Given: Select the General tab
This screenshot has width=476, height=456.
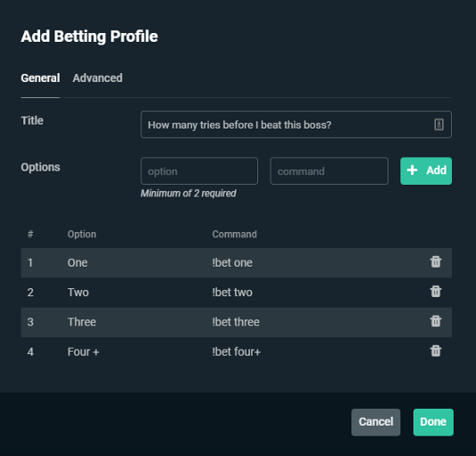Looking at the screenshot, I should tap(40, 78).
